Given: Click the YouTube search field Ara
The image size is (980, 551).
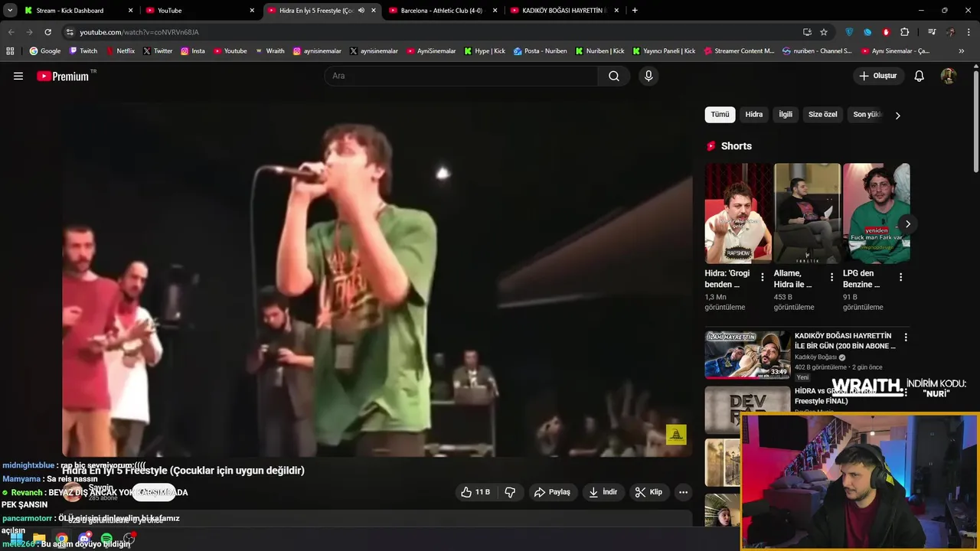Looking at the screenshot, I should pyautogui.click(x=461, y=76).
